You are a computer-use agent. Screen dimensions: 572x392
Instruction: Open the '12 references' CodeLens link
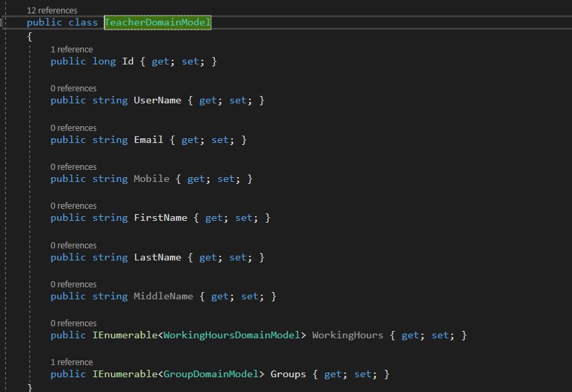[x=52, y=10]
